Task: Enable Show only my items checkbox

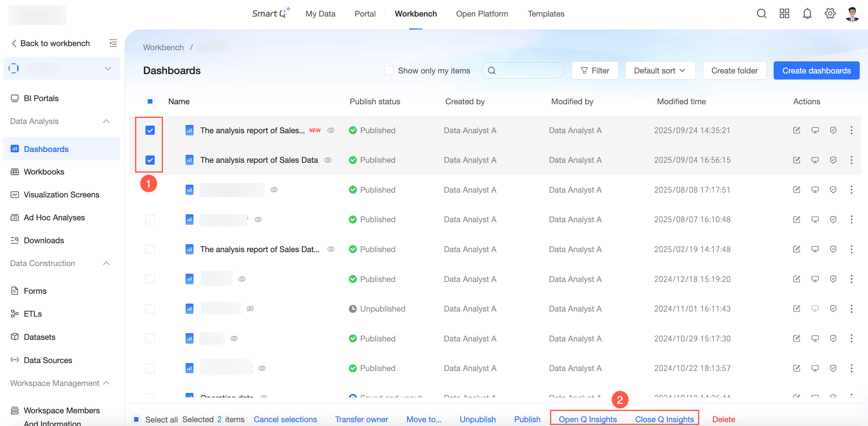Action: (389, 71)
